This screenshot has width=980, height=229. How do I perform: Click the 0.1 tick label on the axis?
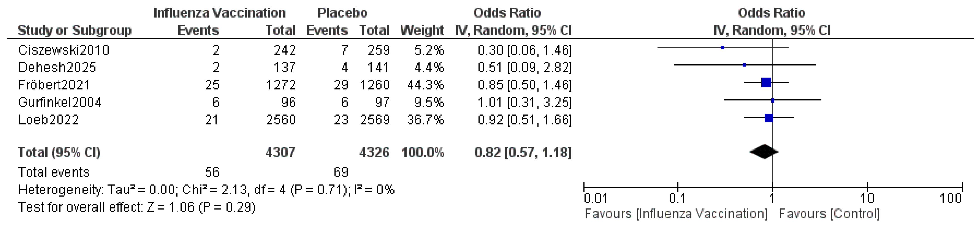pyautogui.click(x=677, y=198)
